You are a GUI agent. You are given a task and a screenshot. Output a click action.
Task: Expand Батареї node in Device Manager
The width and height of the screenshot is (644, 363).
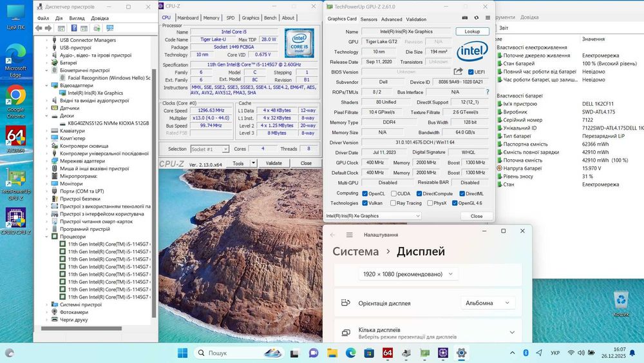pos(47,63)
